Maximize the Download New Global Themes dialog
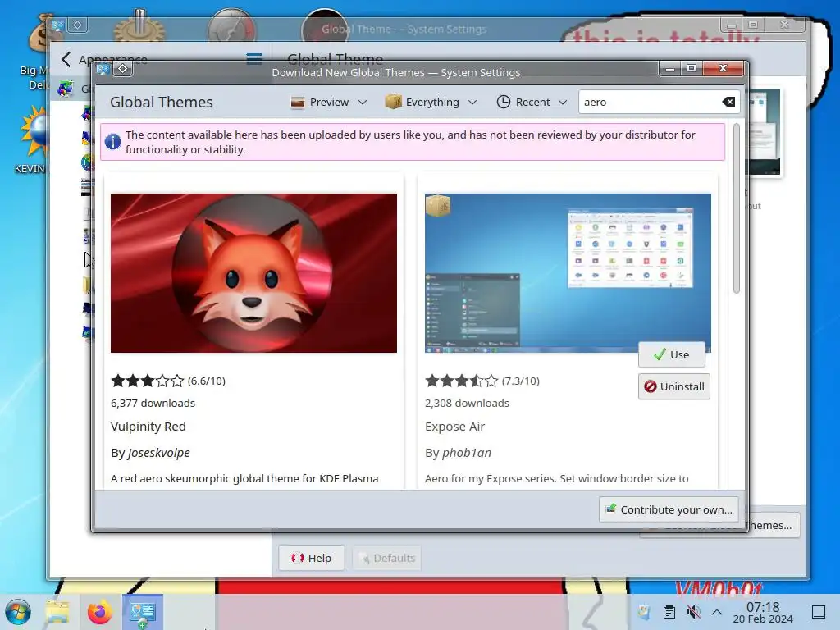This screenshot has height=630, width=840. click(692, 68)
